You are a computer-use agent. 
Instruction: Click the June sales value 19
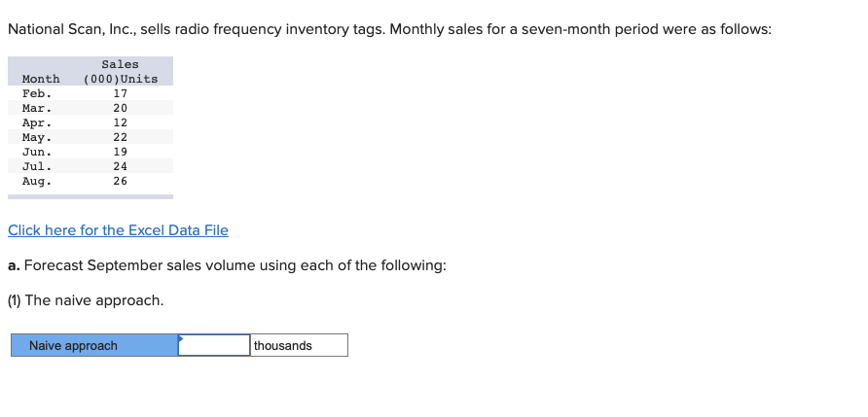click(x=121, y=152)
